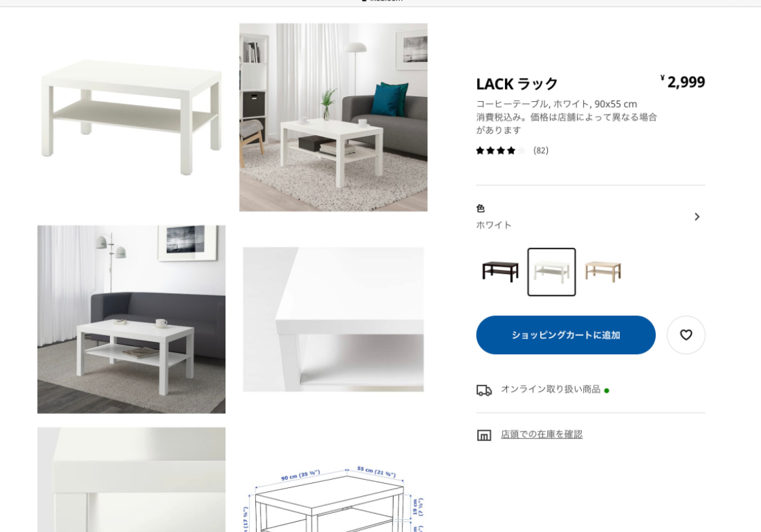Select the black-brown table color swatch
The height and width of the screenshot is (532, 761).
coord(500,271)
